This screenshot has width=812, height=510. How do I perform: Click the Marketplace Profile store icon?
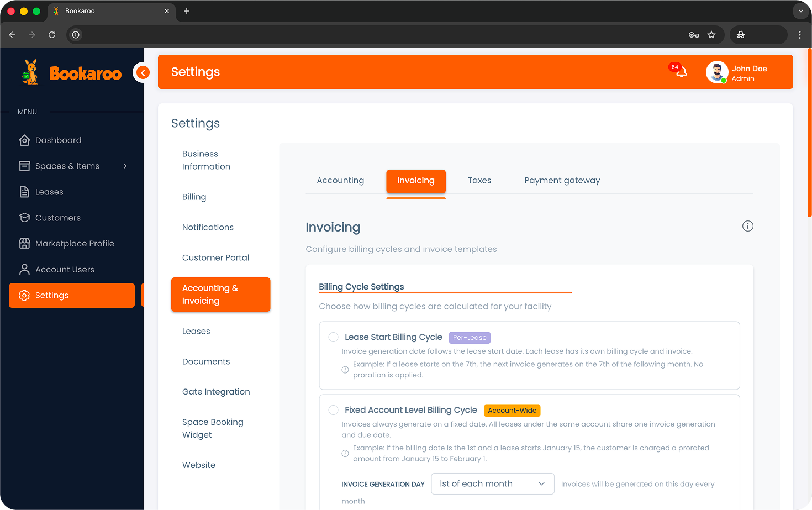point(24,244)
